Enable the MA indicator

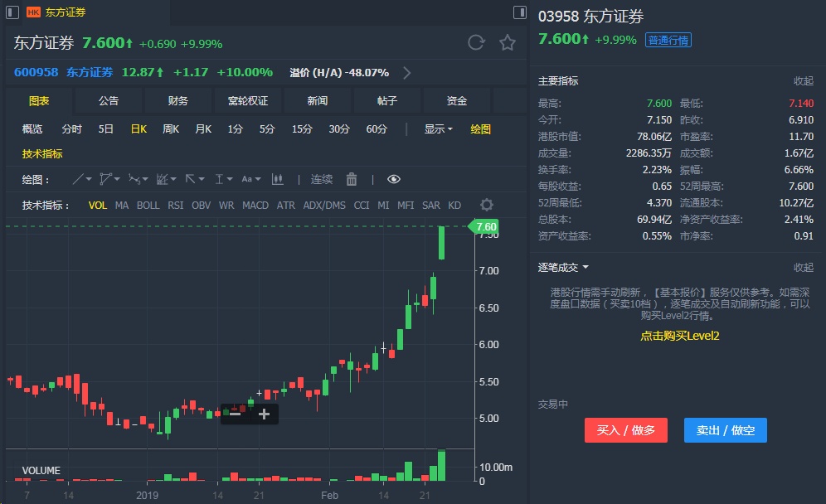122,206
